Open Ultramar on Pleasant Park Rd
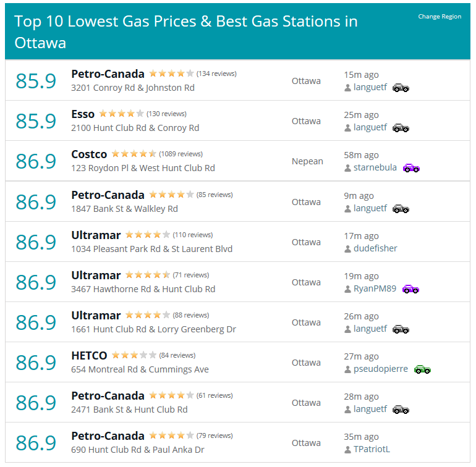This screenshot has height=467, width=476. pos(96,235)
